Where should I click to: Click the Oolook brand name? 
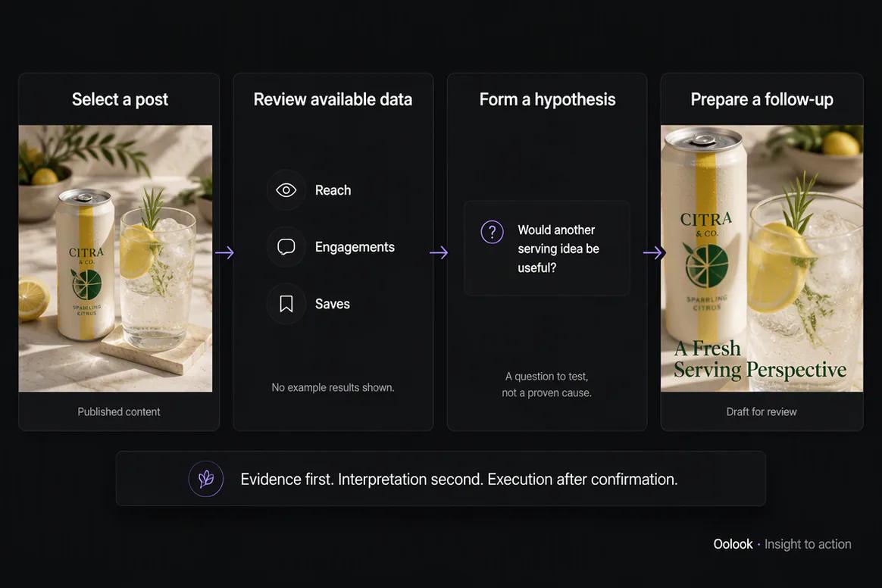tap(733, 544)
